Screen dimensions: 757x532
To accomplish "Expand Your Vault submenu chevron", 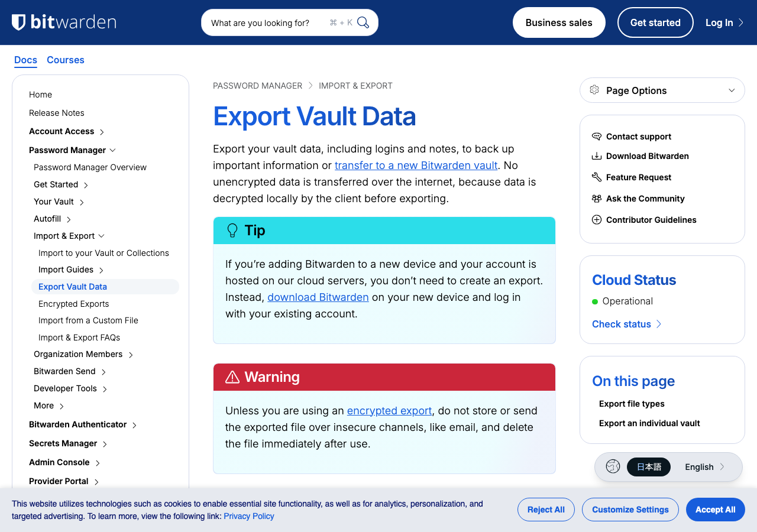I will pyautogui.click(x=82, y=202).
